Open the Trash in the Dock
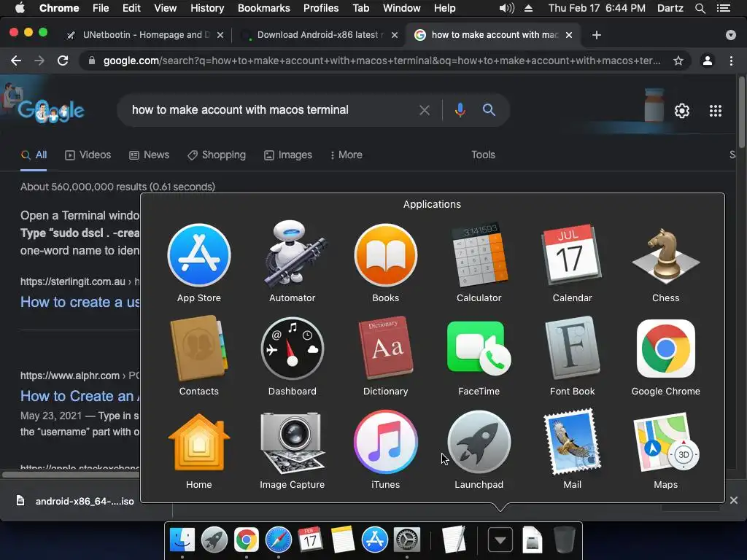747x560 pixels. pos(565,540)
